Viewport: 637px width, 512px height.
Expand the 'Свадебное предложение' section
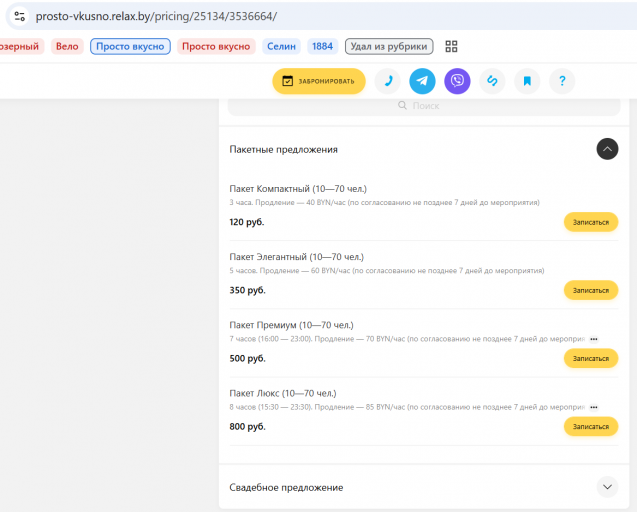(607, 487)
